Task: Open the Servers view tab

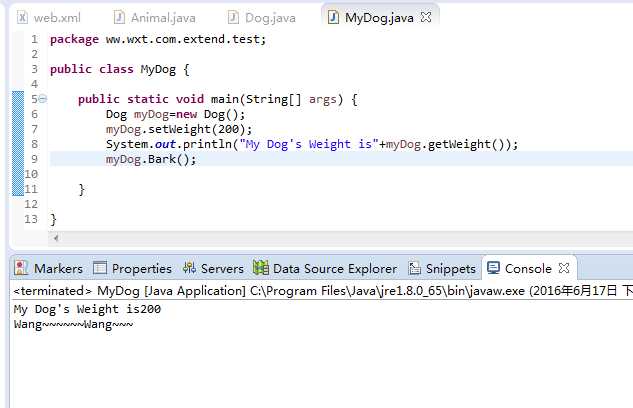Action: pyautogui.click(x=213, y=268)
